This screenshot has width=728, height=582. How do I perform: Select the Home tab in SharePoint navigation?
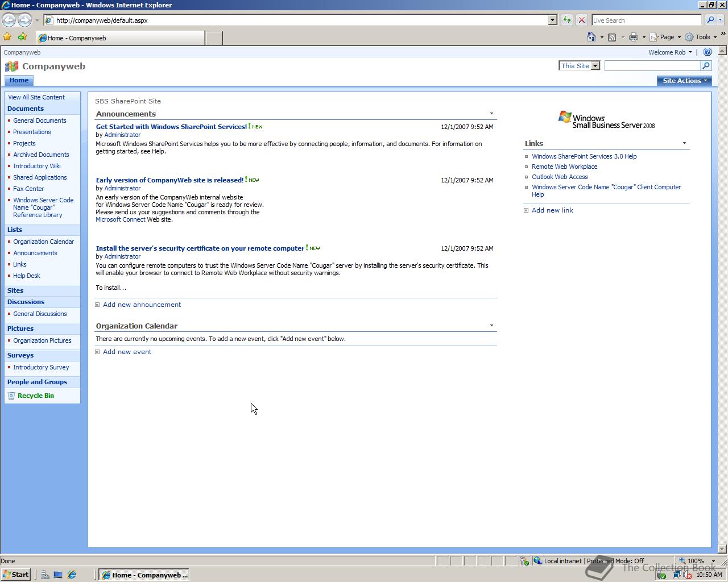(x=19, y=81)
